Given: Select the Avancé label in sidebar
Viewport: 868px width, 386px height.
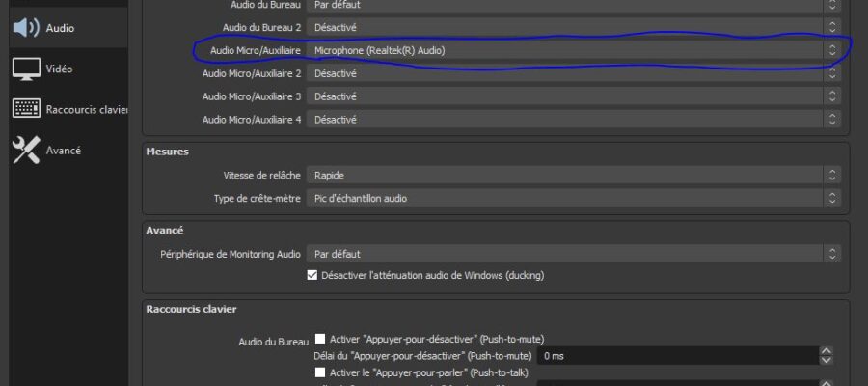Looking at the screenshot, I should pos(63,151).
